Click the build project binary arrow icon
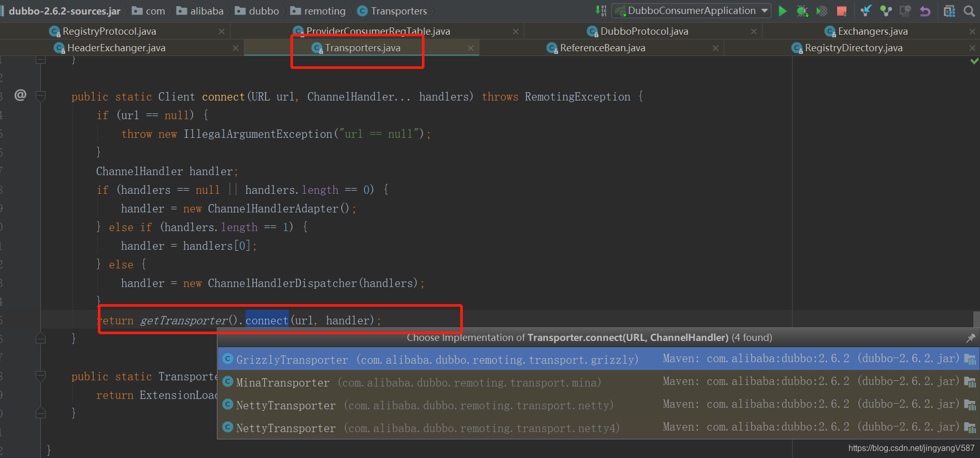Image resolution: width=980 pixels, height=458 pixels. (x=601, y=11)
